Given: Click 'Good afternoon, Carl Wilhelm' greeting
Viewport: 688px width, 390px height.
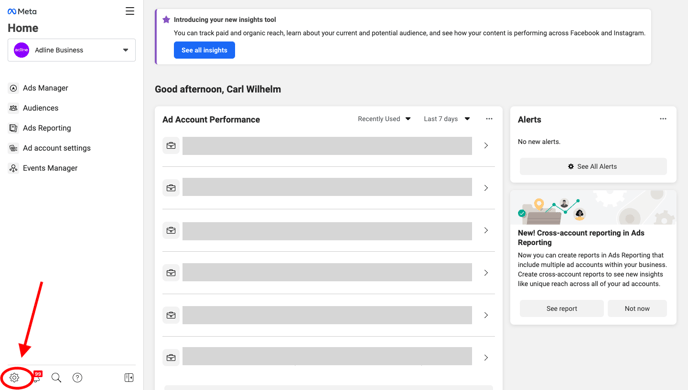Looking at the screenshot, I should [x=218, y=89].
